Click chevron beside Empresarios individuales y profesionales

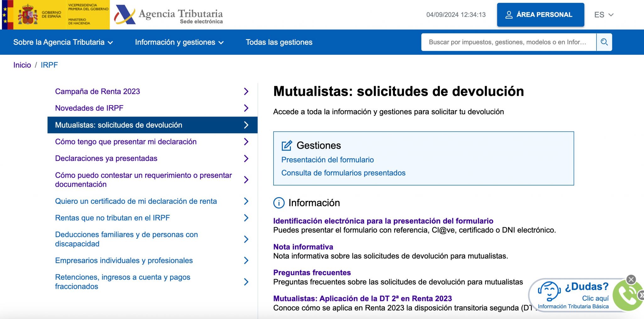pos(246,260)
